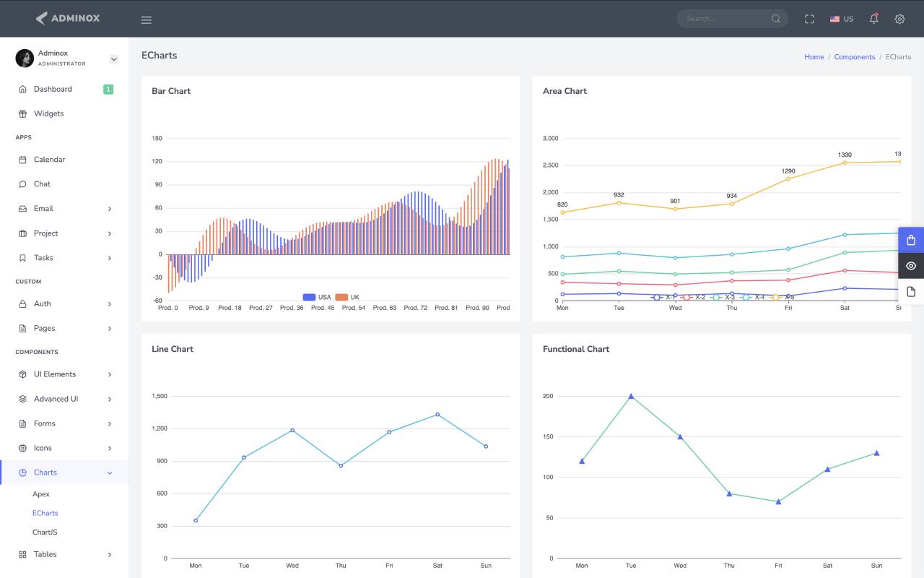Click the US flag icon

point(834,19)
